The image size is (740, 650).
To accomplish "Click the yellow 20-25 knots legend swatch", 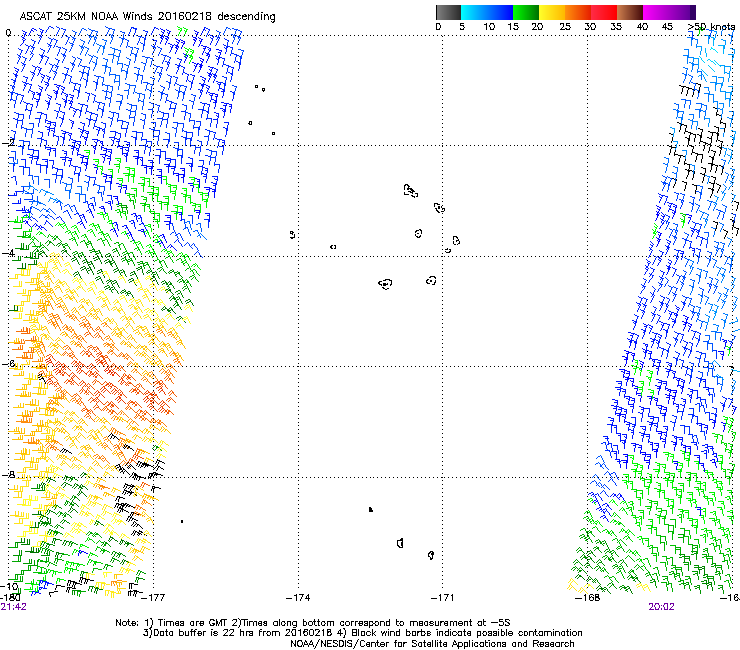I will pyautogui.click(x=552, y=12).
